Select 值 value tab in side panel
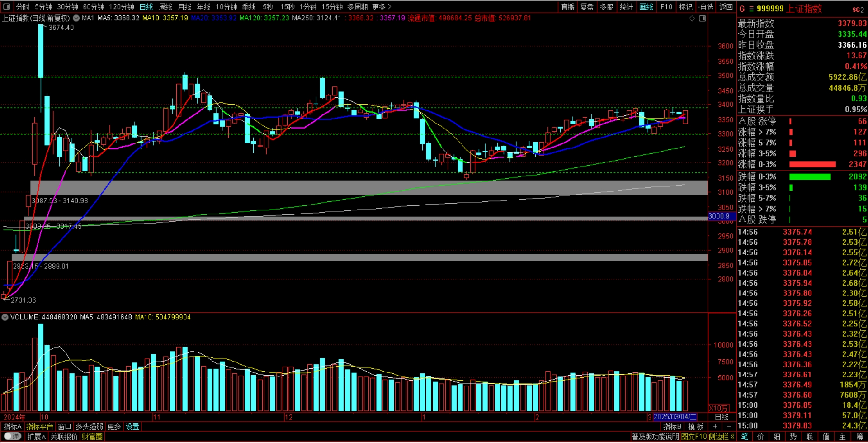 point(826,437)
